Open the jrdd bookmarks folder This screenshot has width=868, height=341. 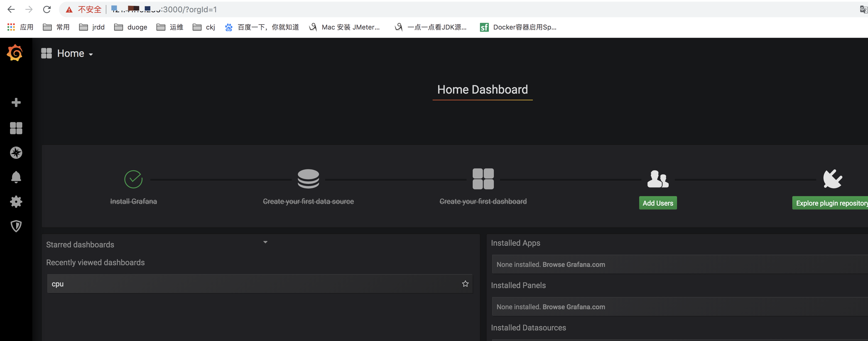(91, 27)
